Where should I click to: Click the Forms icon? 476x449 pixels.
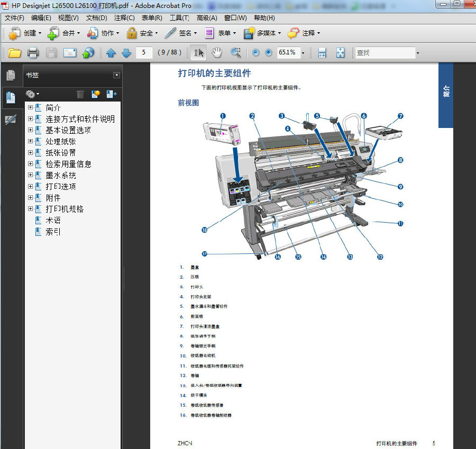[x=209, y=33]
